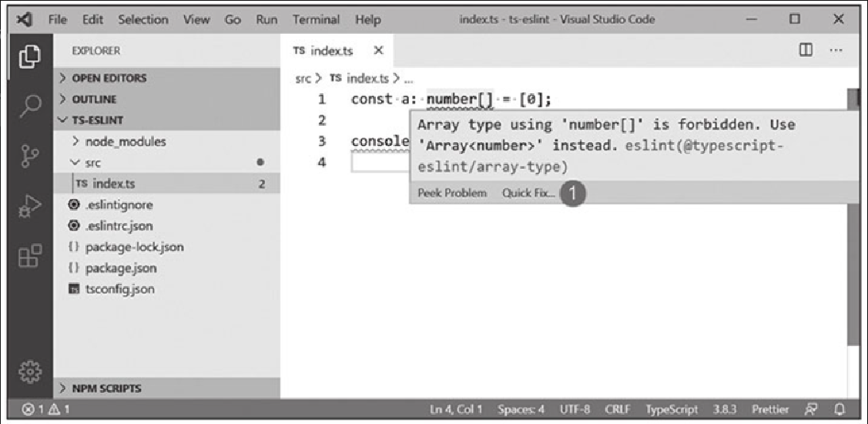Viewport: 868px width, 424px height.
Task: Open index.ts in the explorer tree
Action: [x=166, y=183]
